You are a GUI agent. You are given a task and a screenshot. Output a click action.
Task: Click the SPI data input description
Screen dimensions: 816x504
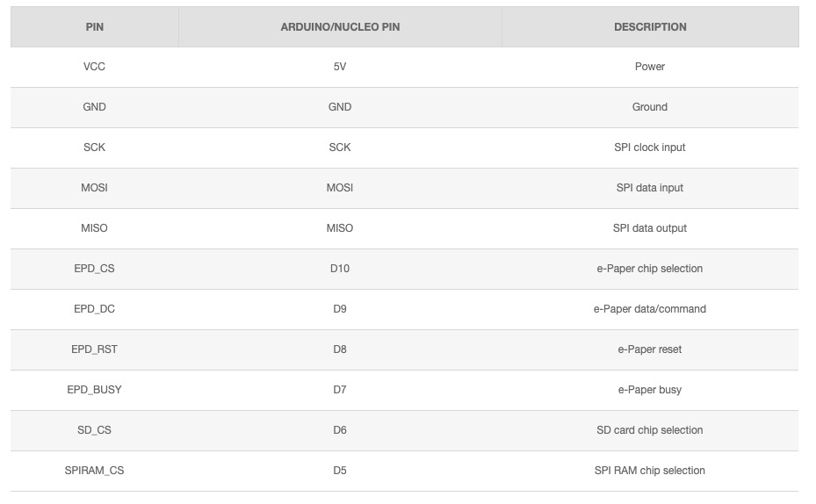tap(650, 188)
